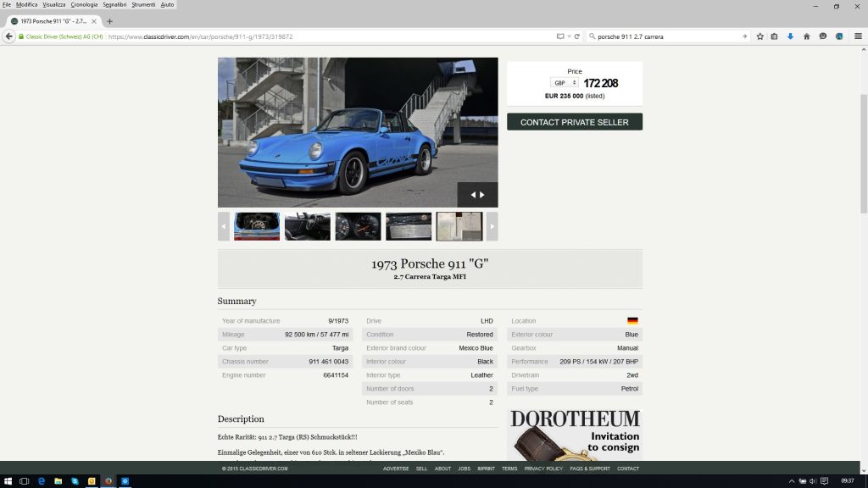868x488 pixels.
Task: Select the chassis plate photo thumbnail
Action: [409, 226]
